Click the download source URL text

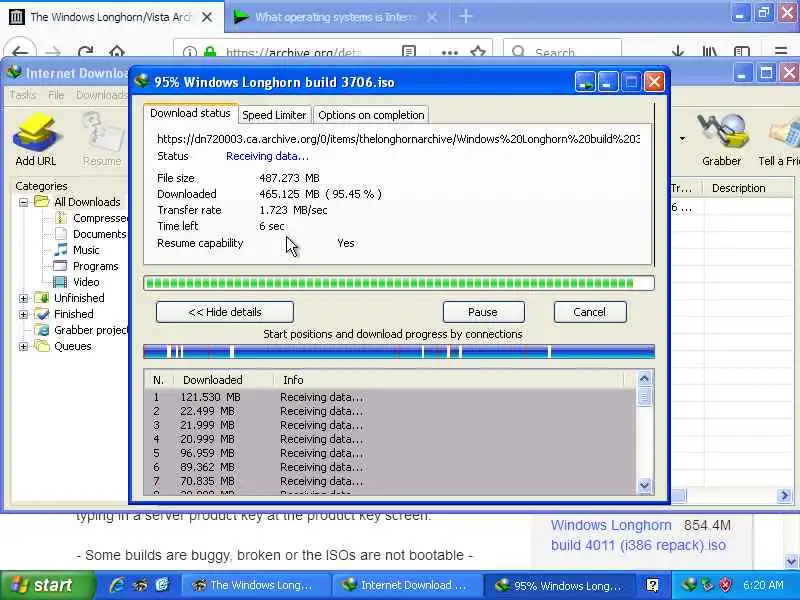pyautogui.click(x=398, y=139)
